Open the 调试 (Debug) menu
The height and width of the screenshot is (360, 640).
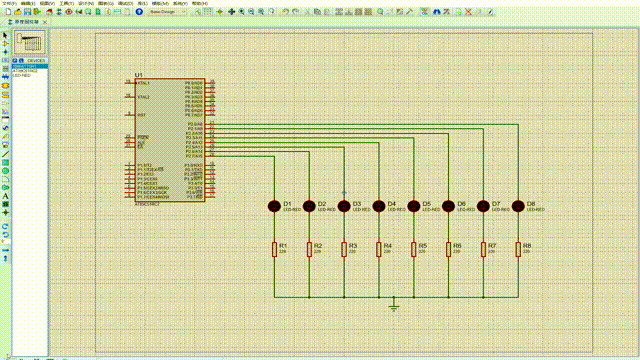coord(125,3)
